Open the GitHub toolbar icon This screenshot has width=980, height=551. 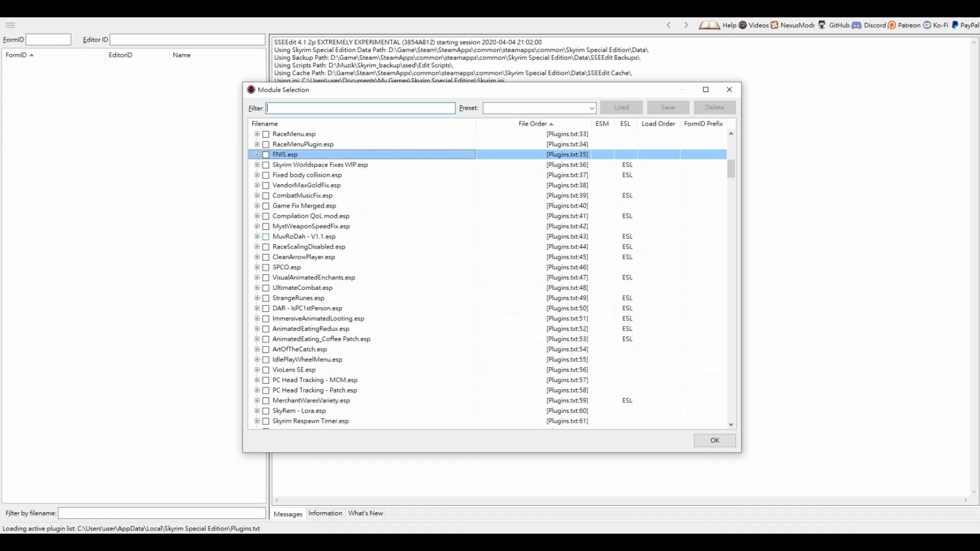[x=822, y=25]
